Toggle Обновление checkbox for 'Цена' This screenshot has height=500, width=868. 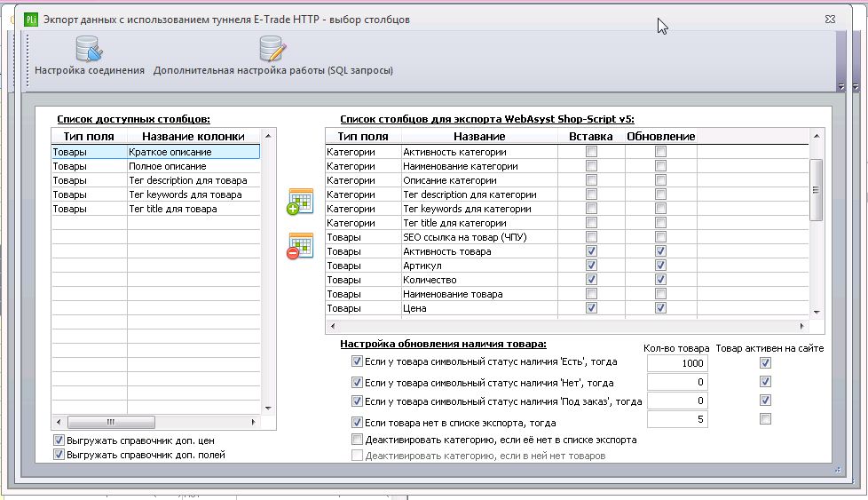[x=660, y=308]
